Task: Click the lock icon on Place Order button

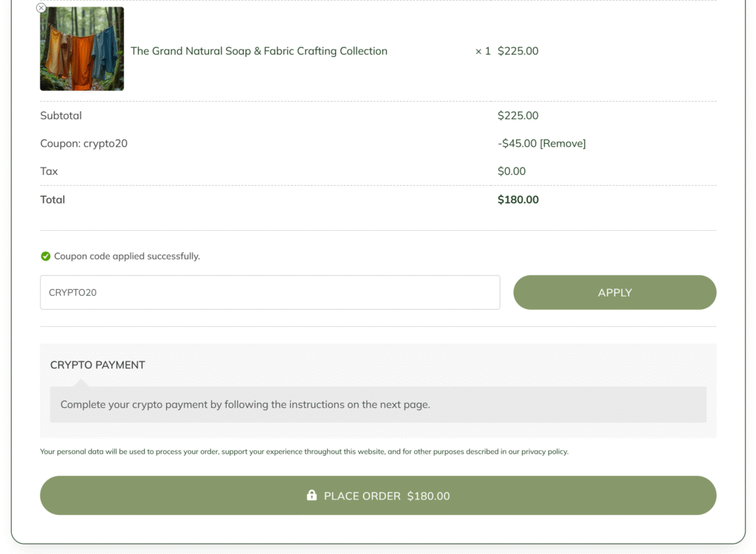Action: coord(312,496)
